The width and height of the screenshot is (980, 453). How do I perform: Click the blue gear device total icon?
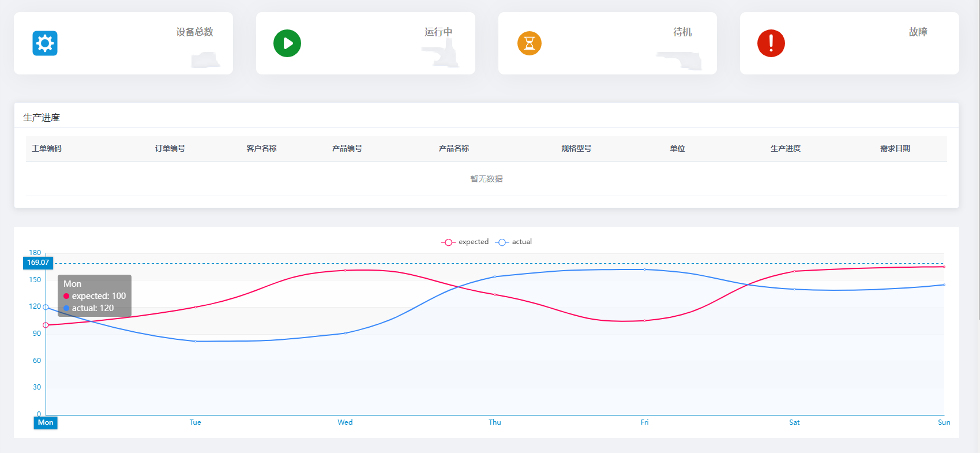click(45, 43)
